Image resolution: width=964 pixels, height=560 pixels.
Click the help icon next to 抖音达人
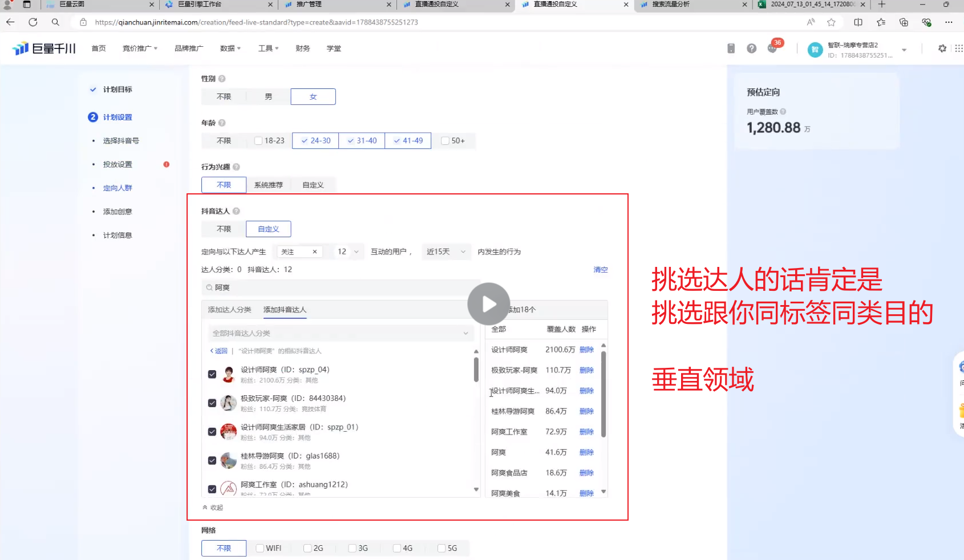[x=236, y=211]
